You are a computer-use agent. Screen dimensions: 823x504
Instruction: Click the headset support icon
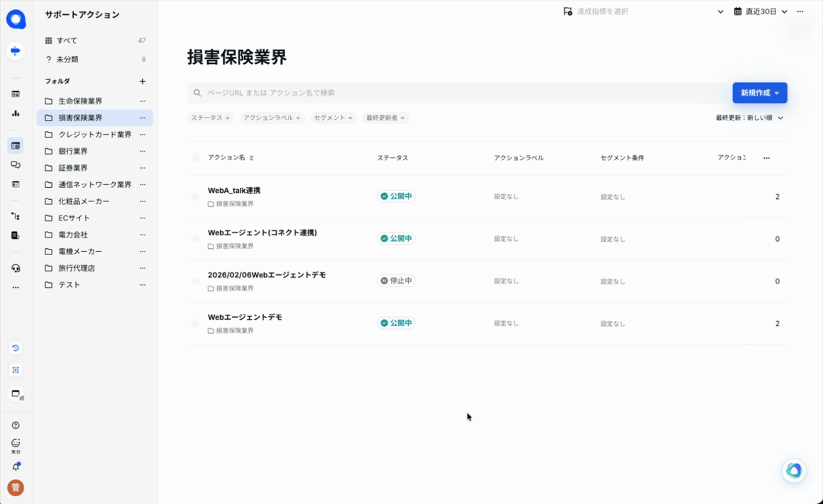pos(16,268)
